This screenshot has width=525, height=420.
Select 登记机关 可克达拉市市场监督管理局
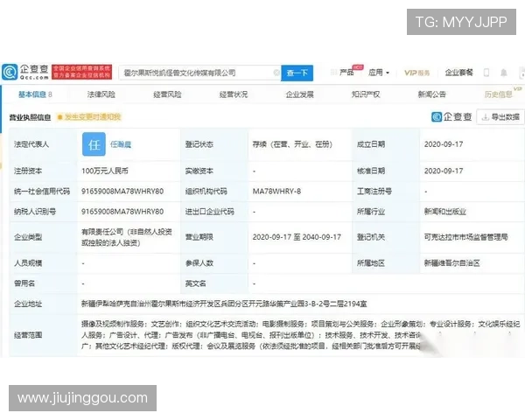click(x=465, y=237)
